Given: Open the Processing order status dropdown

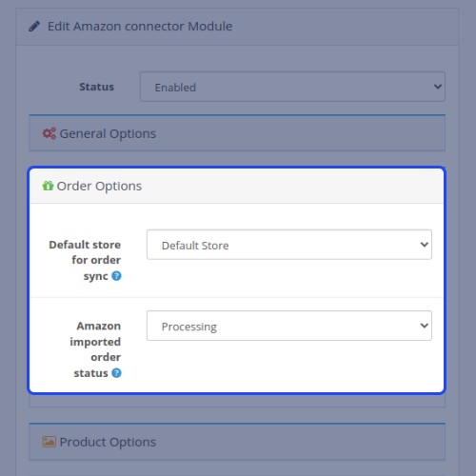Looking at the screenshot, I should [x=289, y=326].
